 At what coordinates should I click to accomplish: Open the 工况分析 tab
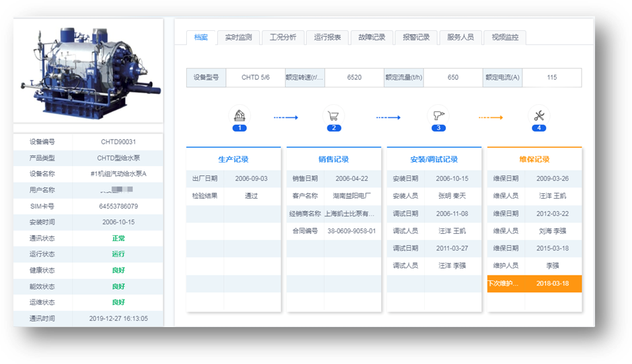pos(282,38)
